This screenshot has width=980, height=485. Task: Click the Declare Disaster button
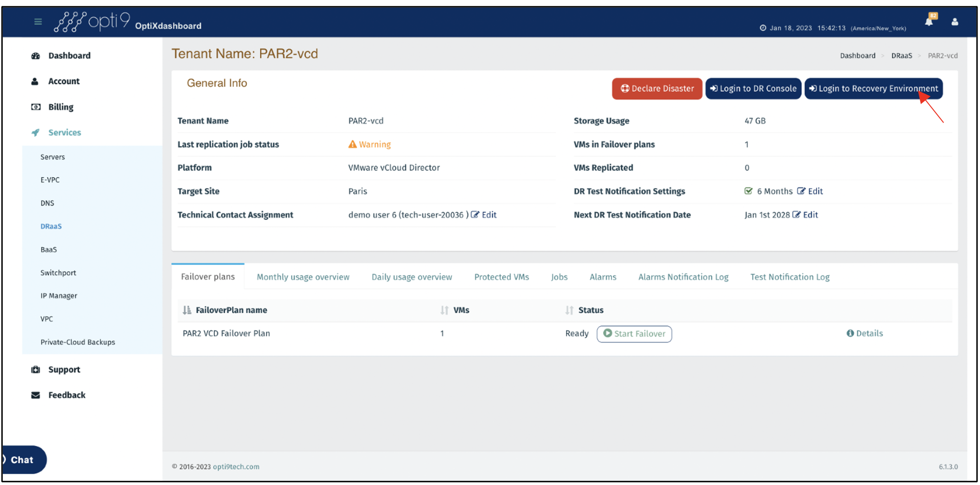[657, 89]
